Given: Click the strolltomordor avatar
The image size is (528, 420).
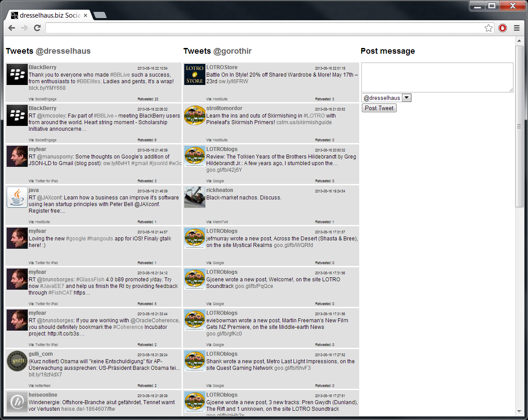Looking at the screenshot, I should [x=195, y=115].
